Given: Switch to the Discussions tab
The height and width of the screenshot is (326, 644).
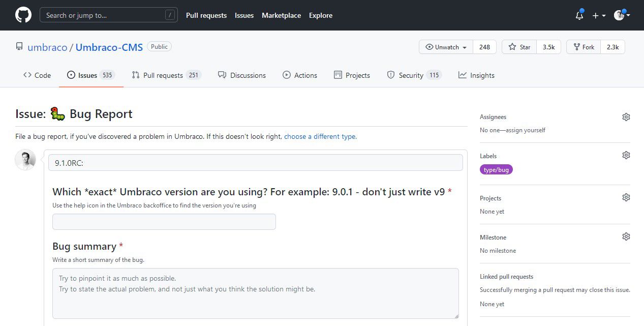Looking at the screenshot, I should pyautogui.click(x=242, y=75).
